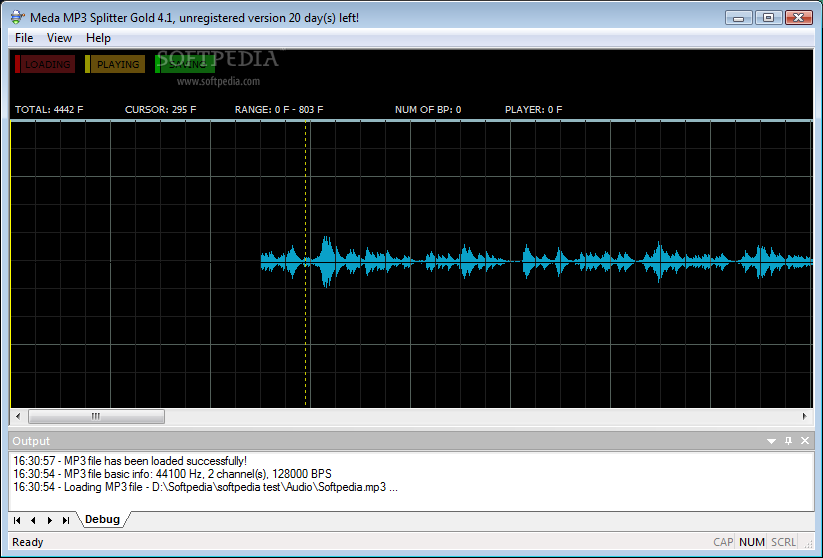
Task: Click the waveform scrollbar right arrow
Action: click(805, 416)
